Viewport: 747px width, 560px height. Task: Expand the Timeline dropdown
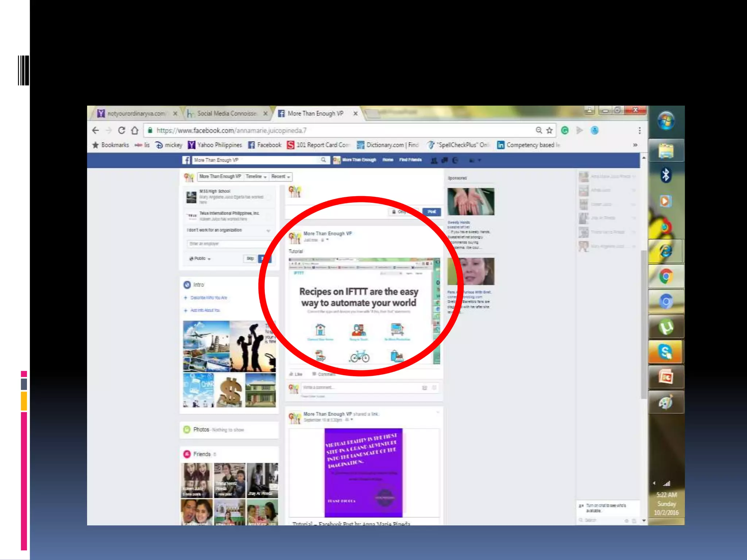coord(256,176)
